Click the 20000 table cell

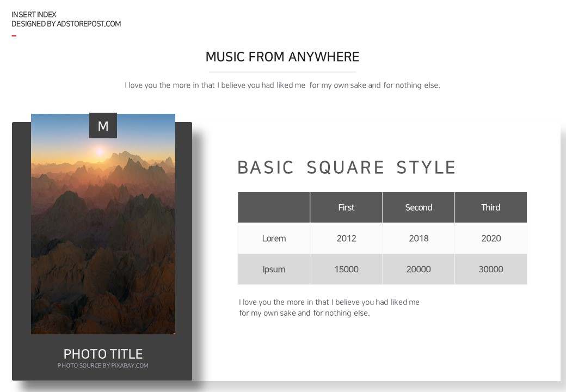click(x=419, y=269)
